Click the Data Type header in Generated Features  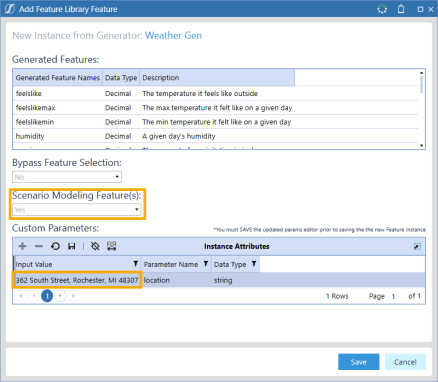point(121,78)
